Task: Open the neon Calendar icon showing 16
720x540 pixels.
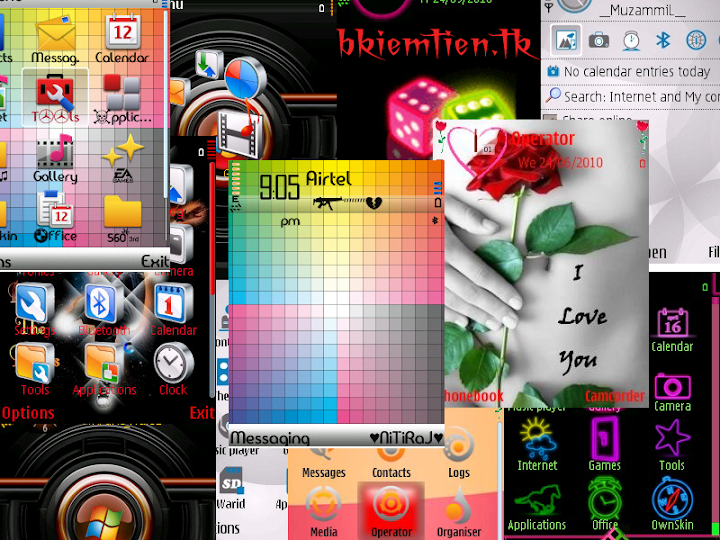Action: [x=672, y=323]
